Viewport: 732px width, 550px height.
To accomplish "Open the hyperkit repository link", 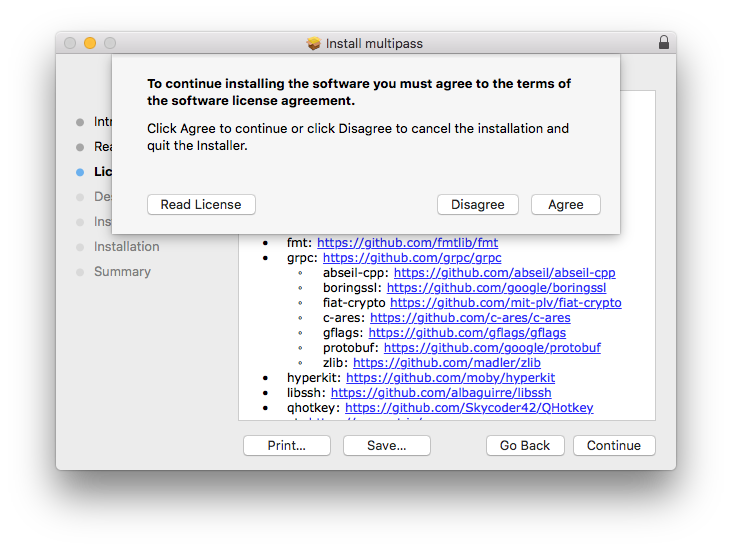I will tap(450, 377).
